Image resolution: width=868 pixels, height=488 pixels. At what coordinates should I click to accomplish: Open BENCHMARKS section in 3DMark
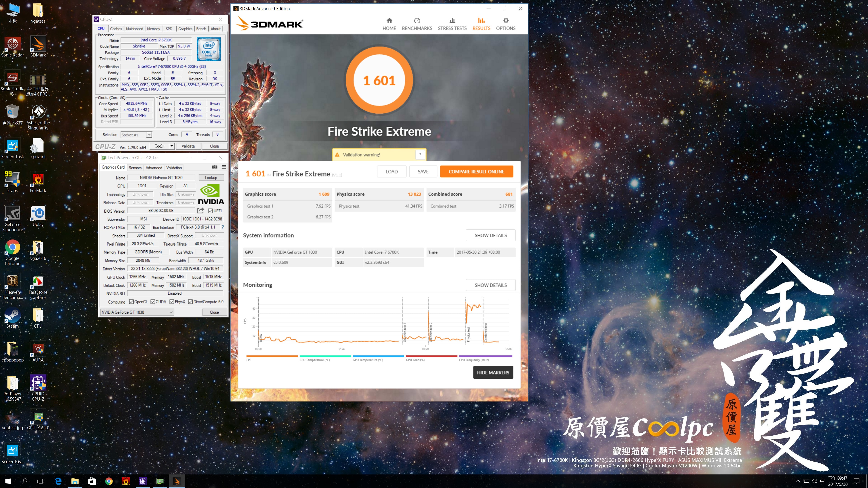(x=417, y=24)
